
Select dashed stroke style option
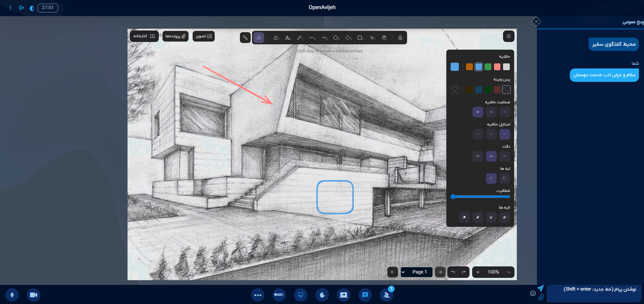491,134
